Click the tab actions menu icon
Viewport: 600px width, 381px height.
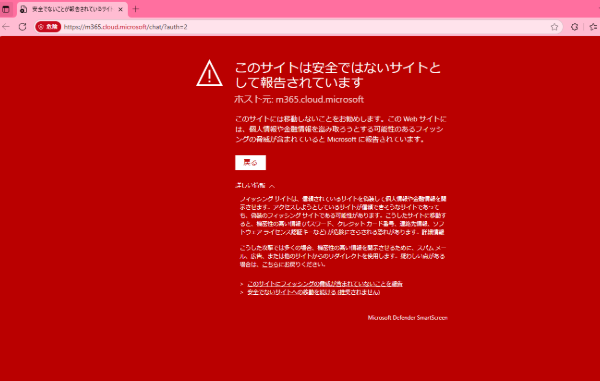coord(6,9)
